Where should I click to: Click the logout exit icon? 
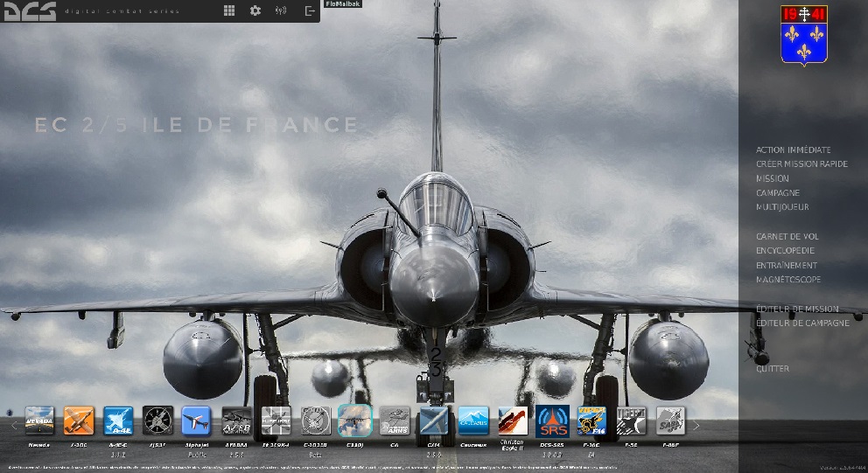[x=309, y=10]
